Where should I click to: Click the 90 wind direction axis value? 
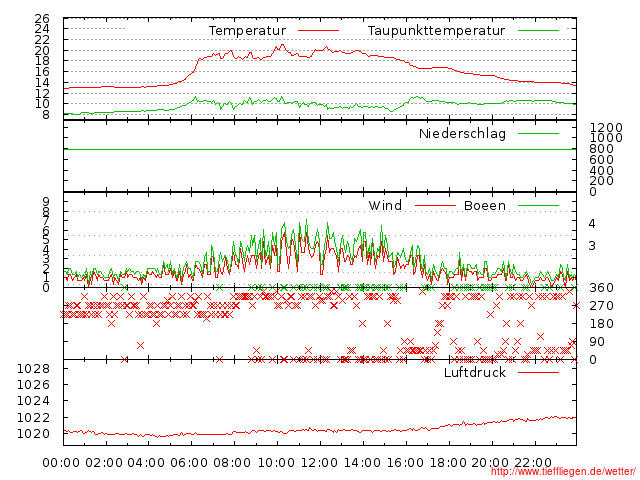597,342
